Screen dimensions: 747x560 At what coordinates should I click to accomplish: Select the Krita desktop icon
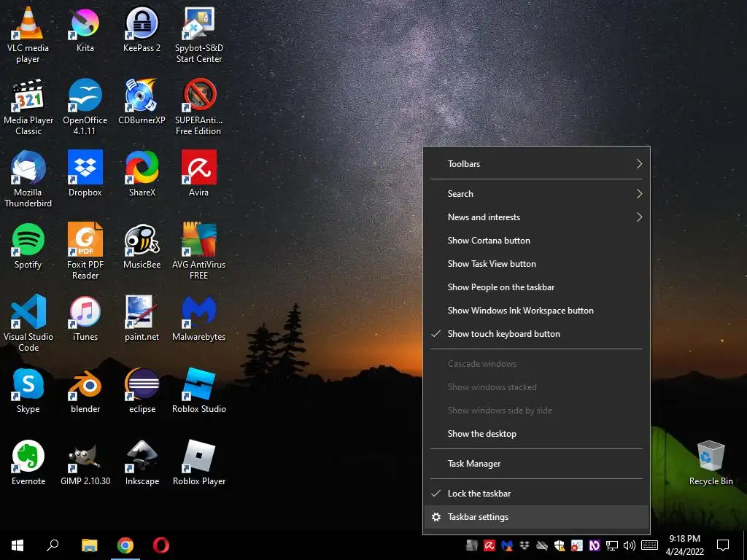[85, 29]
